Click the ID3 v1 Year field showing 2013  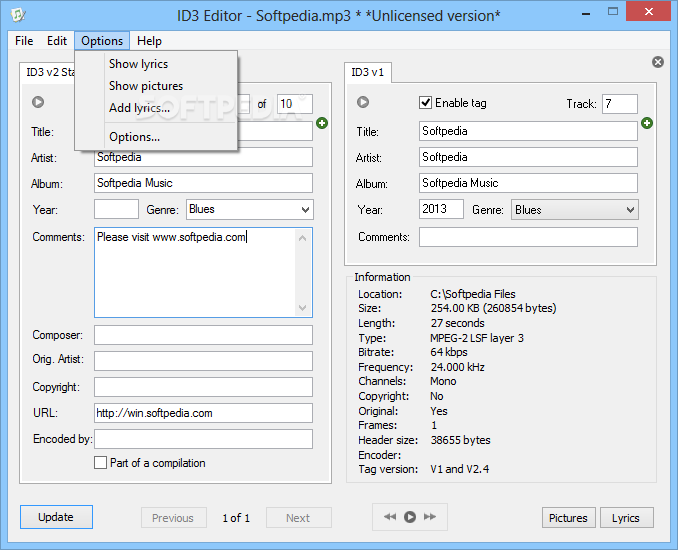(x=441, y=209)
